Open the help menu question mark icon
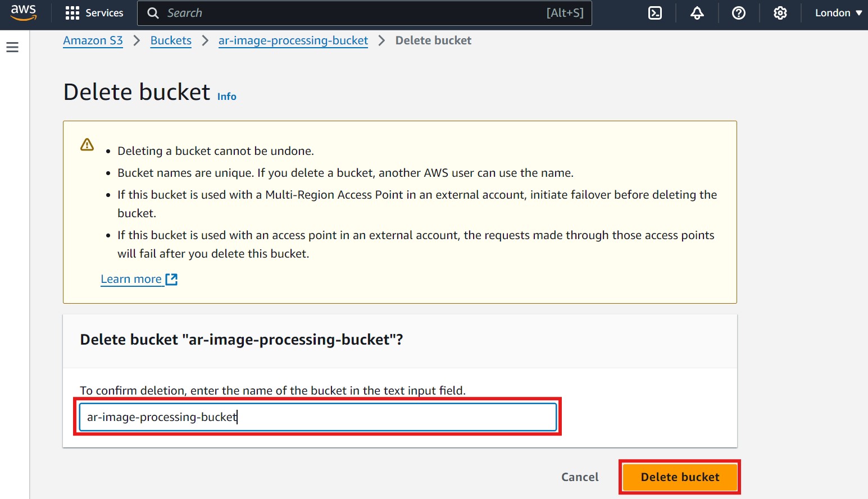Image resolution: width=868 pixels, height=499 pixels. click(x=738, y=12)
